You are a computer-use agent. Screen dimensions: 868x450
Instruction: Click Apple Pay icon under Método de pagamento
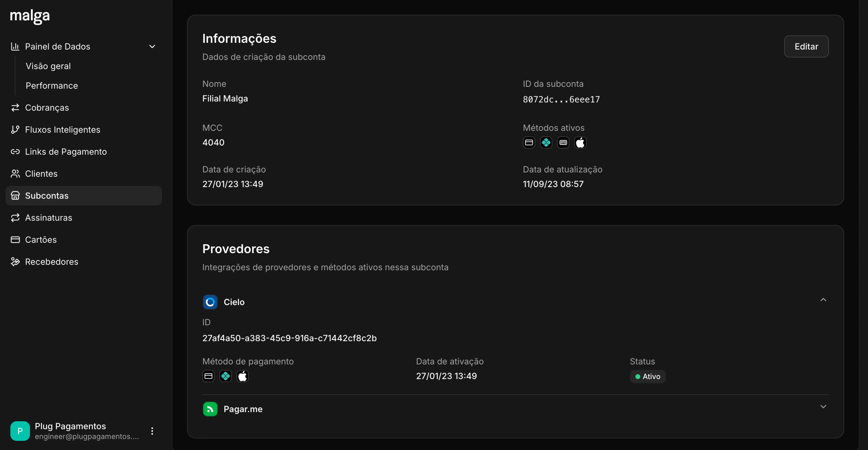tap(243, 376)
